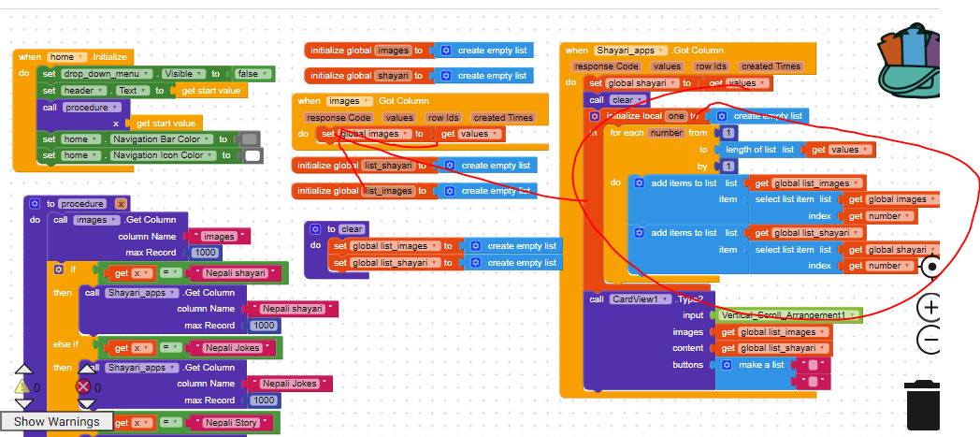Open the backpack icon
This screenshot has height=437, width=980.
click(x=926, y=66)
